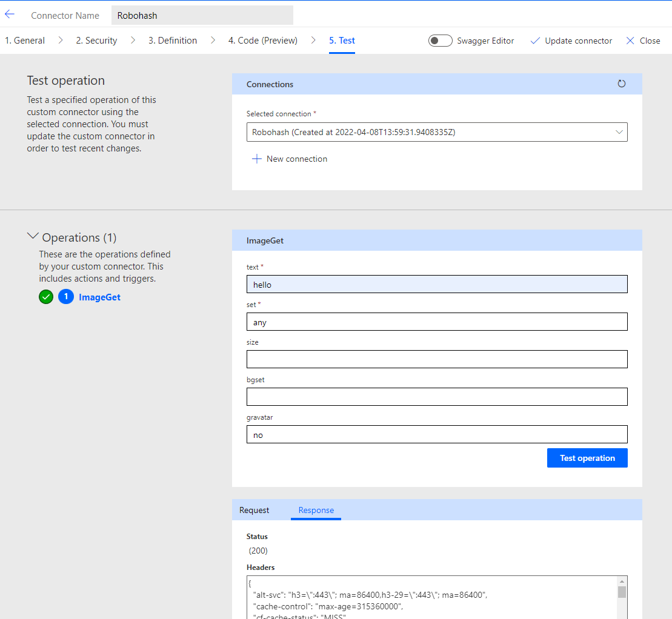Click the set field containing any
Viewport: 672px width, 619px height.
(437, 322)
